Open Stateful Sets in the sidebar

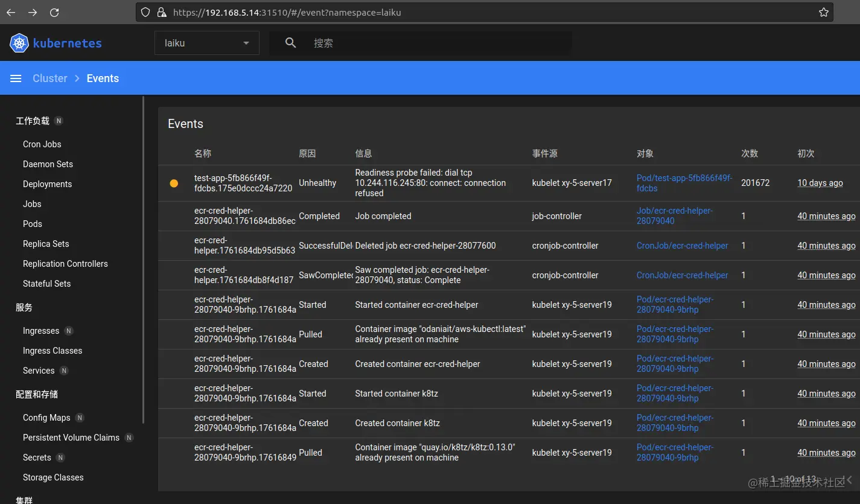coord(46,284)
